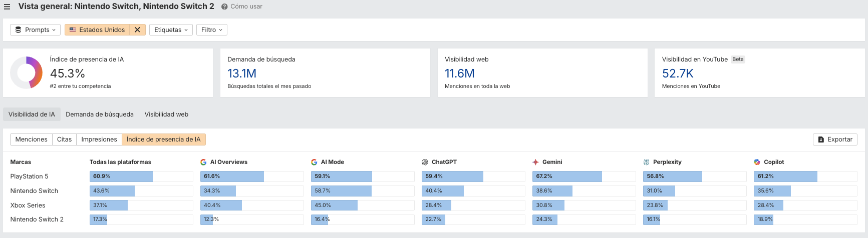Select the Xbox Series brand row
This screenshot has width=868, height=238.
coord(28,205)
